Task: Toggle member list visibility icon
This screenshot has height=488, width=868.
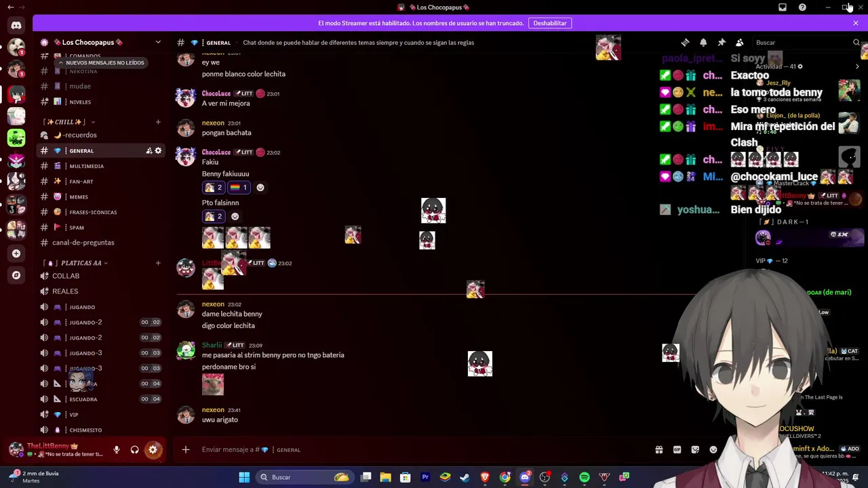Action: coord(740,43)
